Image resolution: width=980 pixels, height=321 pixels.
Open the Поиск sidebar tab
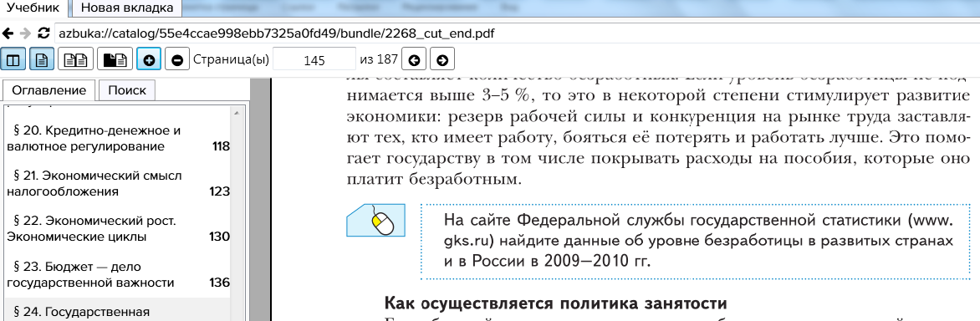[127, 90]
